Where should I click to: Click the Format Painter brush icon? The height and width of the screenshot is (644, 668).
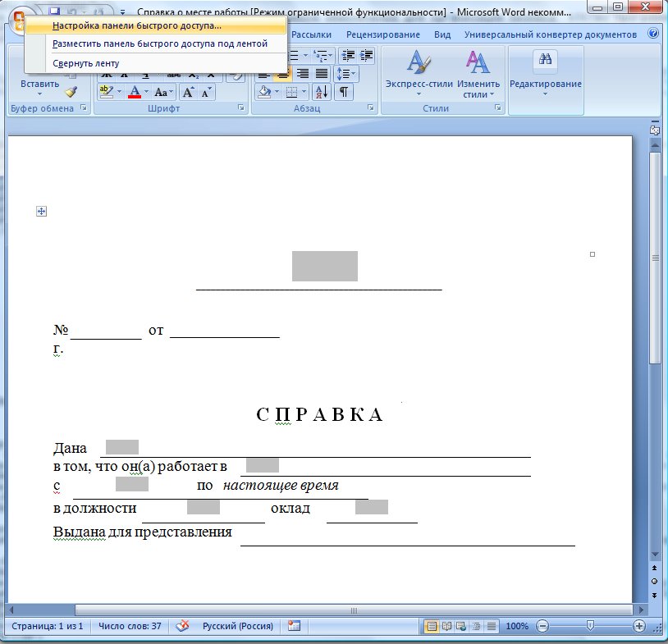click(71, 92)
